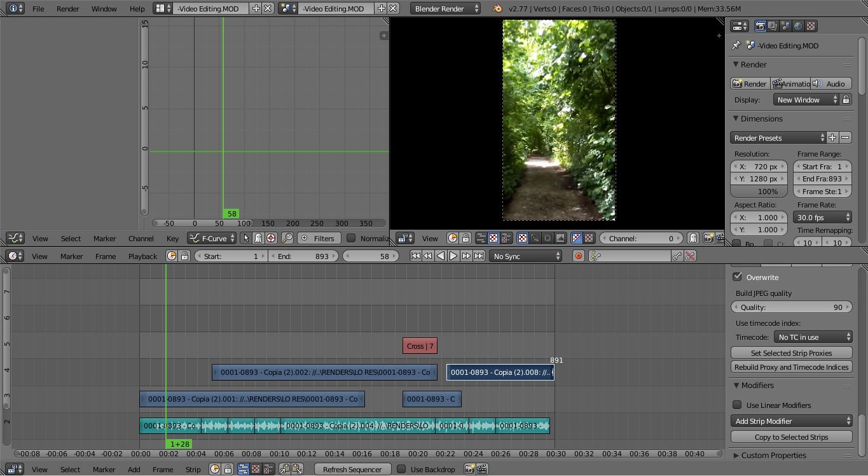This screenshot has width=868, height=476.
Task: Open the Strip menu in the sequencer
Action: click(x=193, y=469)
